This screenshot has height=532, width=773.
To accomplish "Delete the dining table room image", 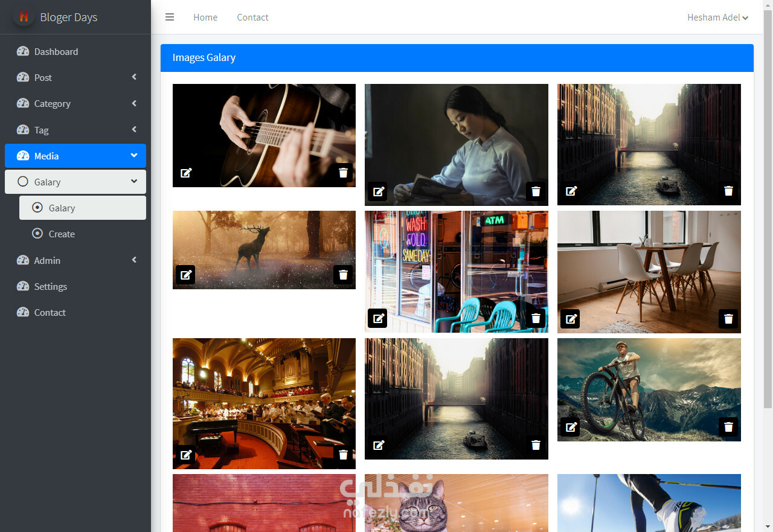I will 728,319.
